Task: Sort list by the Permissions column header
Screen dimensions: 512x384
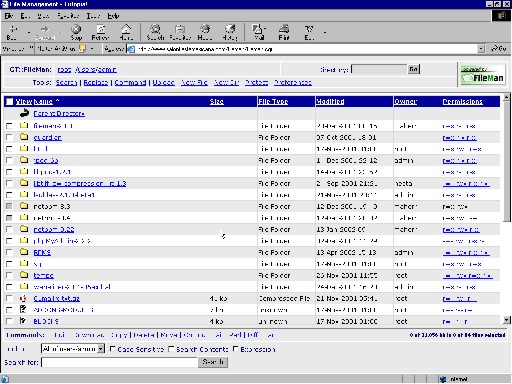Action: [463, 102]
